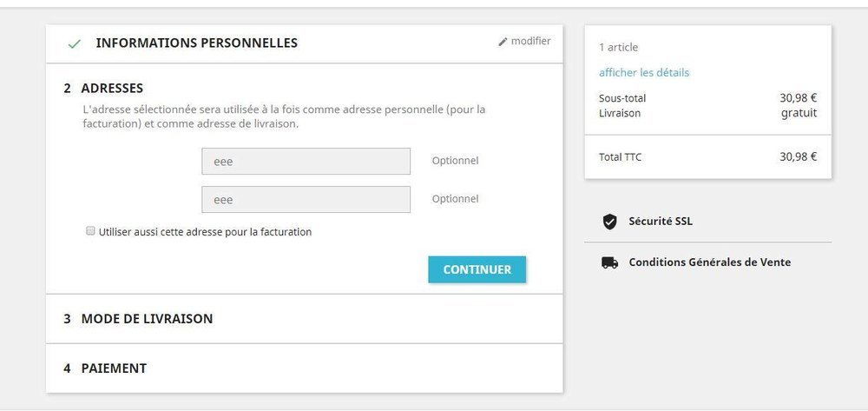Image resolution: width=868 pixels, height=411 pixels.
Task: Click the Sécurité SSL text
Action: tap(661, 222)
